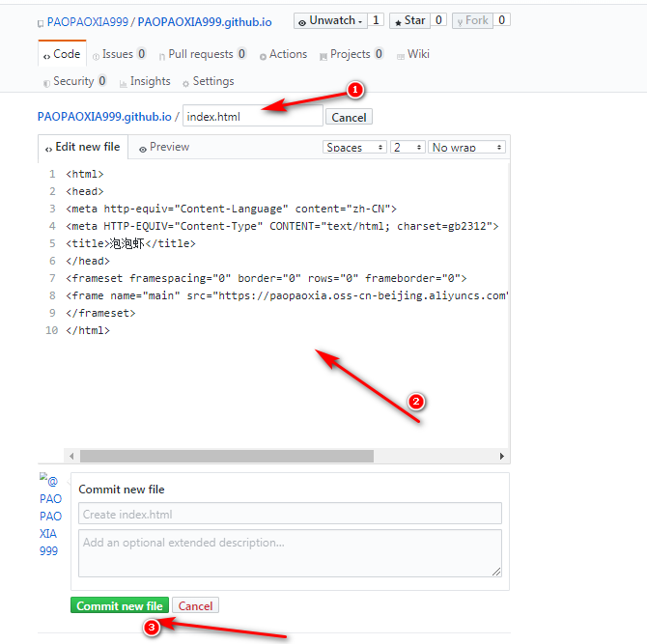The image size is (647, 644).
Task: Open the Issues tab
Action: (119, 54)
